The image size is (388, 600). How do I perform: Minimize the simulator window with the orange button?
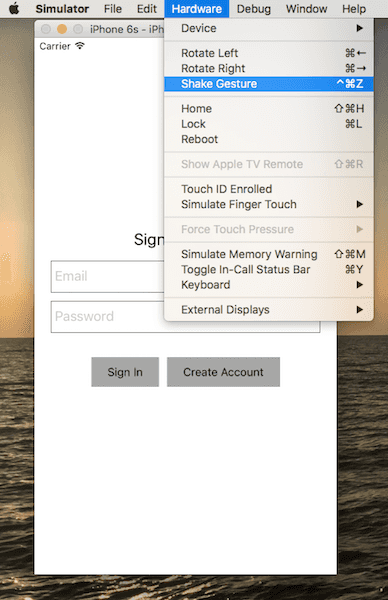(62, 29)
